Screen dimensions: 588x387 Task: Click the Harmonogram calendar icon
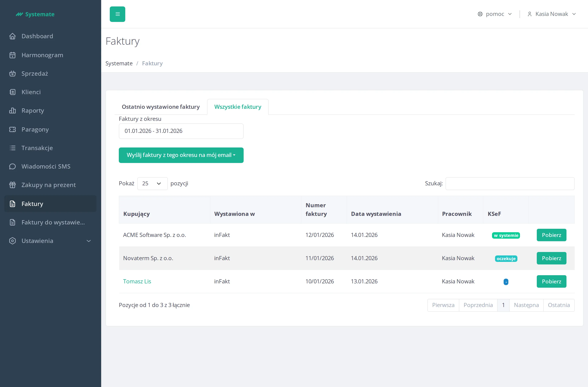12,55
